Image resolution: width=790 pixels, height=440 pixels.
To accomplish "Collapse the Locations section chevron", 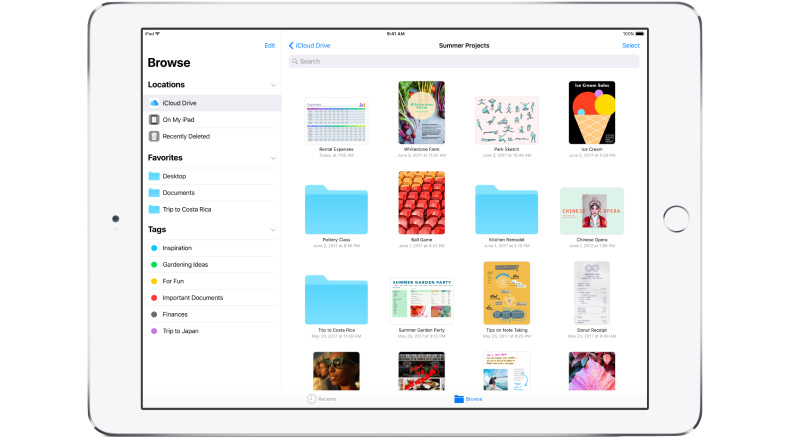I will pos(273,85).
